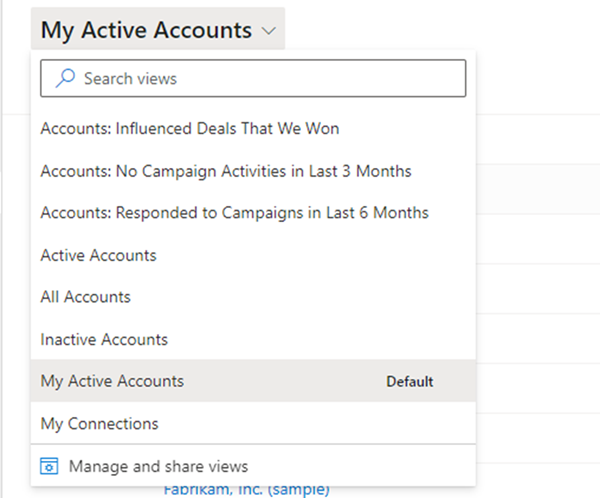Show the Inactive Accounts view
This screenshot has height=498, width=600.
point(104,339)
